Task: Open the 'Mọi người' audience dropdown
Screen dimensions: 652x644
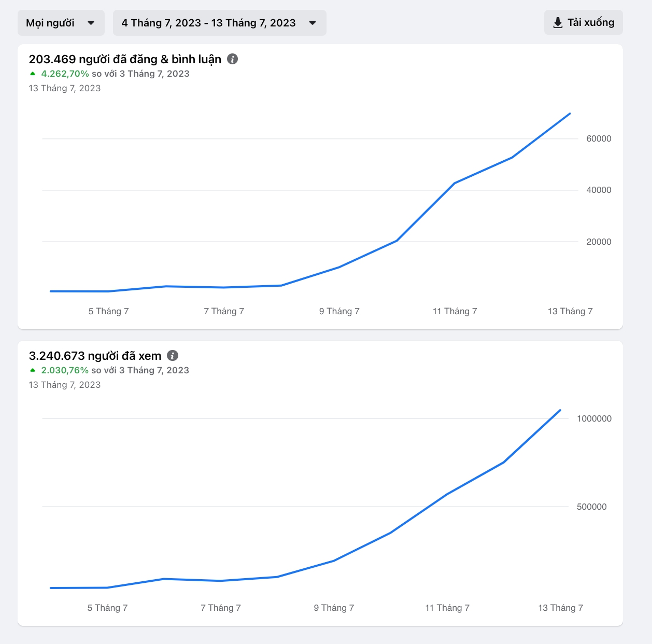Action: pyautogui.click(x=61, y=23)
